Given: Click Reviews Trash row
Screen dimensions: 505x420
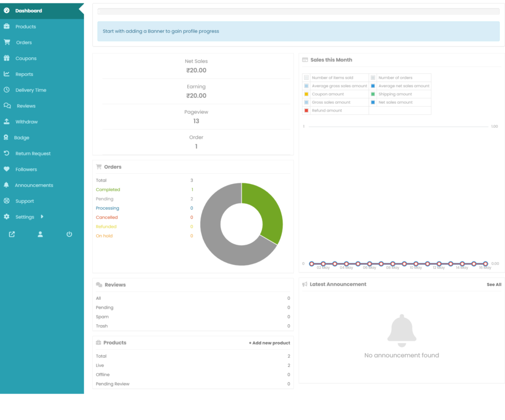Looking at the screenshot, I should coord(193,326).
